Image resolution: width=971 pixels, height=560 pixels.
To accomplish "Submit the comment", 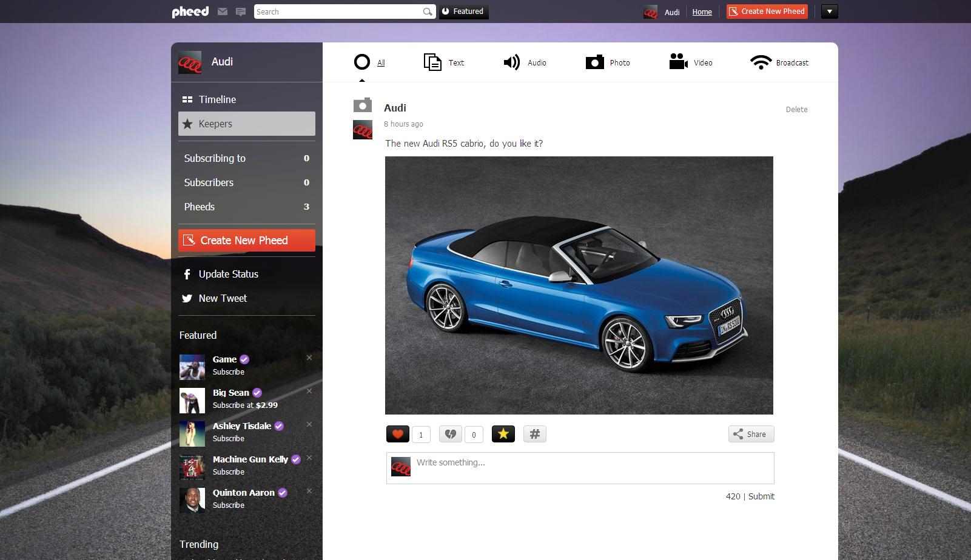I will pyautogui.click(x=761, y=496).
